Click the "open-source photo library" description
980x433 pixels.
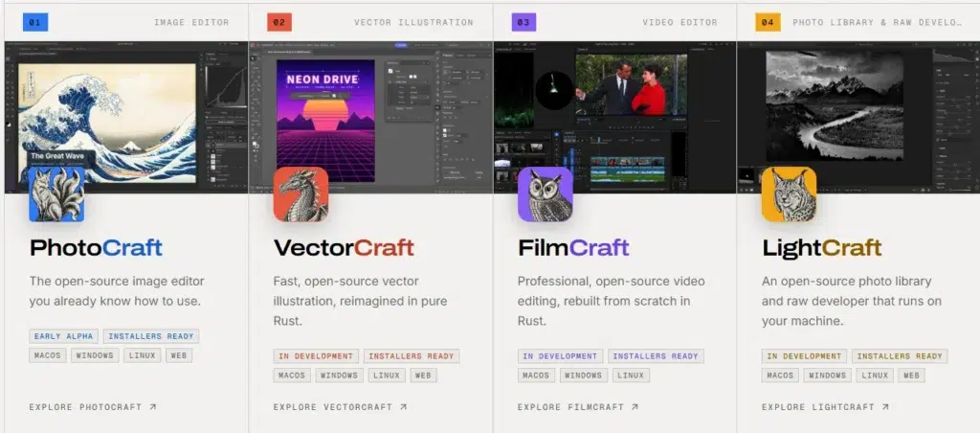point(851,301)
